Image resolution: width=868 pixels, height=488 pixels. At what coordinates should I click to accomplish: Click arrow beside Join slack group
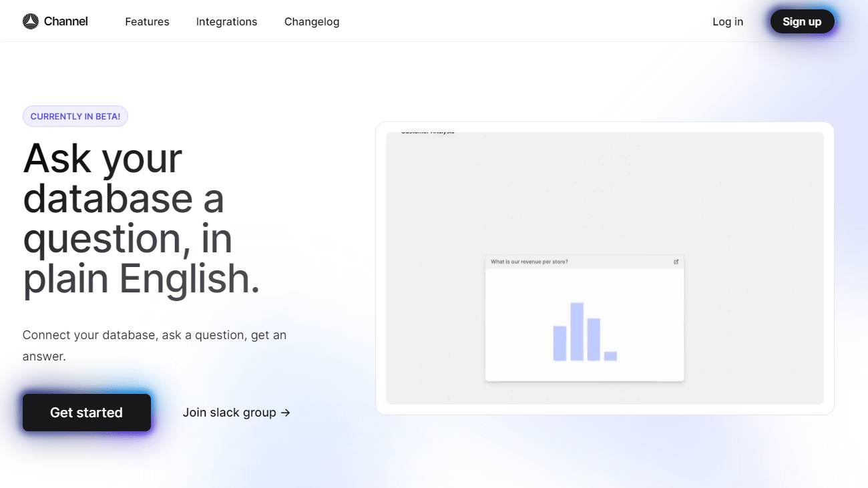coord(286,413)
